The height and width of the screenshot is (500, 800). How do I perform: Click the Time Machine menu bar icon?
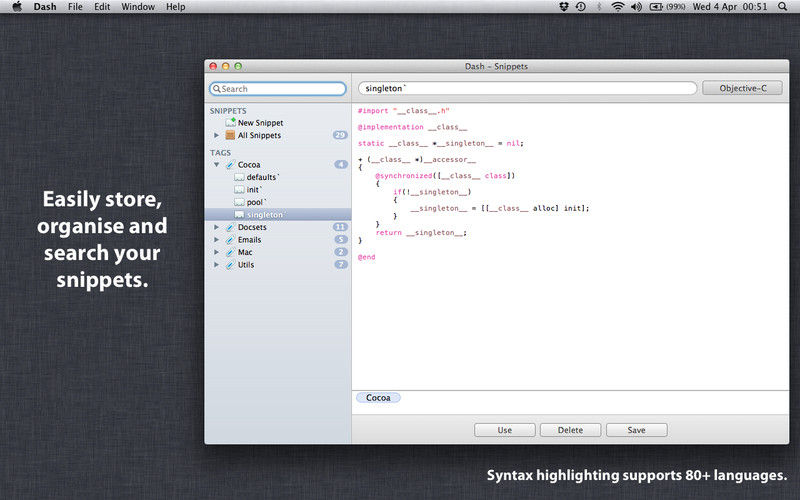[x=581, y=7]
